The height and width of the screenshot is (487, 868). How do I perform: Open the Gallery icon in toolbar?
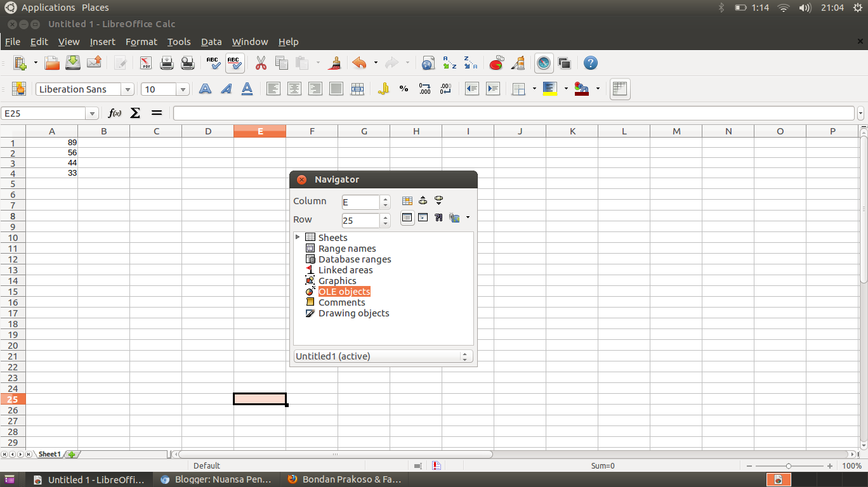click(x=565, y=63)
